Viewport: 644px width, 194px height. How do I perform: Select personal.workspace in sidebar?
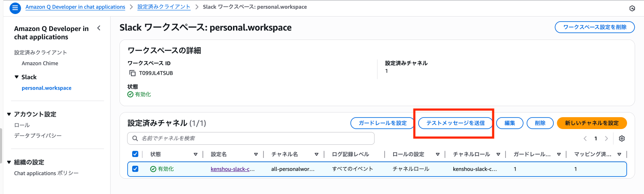[47, 88]
